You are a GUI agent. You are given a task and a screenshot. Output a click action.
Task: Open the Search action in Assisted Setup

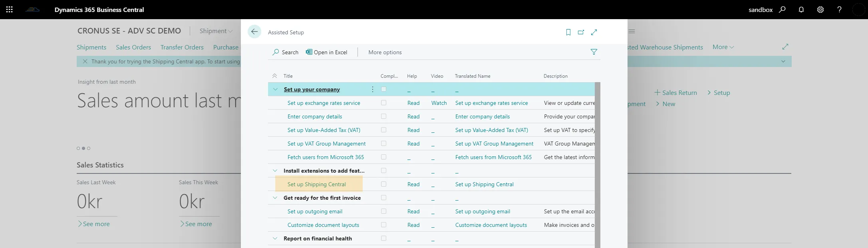tap(286, 52)
